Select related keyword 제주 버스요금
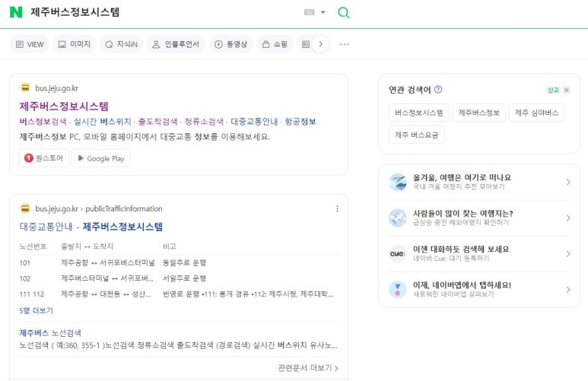The height and width of the screenshot is (381, 588). click(x=416, y=135)
